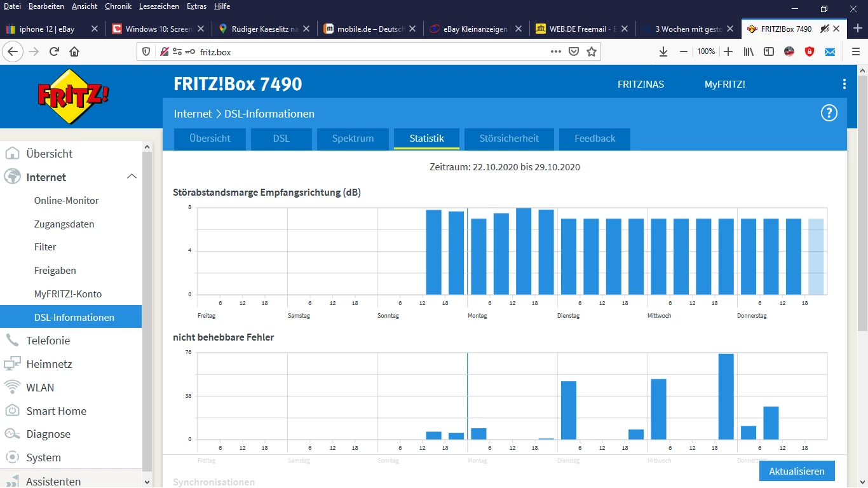The image size is (868, 488).
Task: Open the help question mark icon
Action: pyautogui.click(x=829, y=114)
